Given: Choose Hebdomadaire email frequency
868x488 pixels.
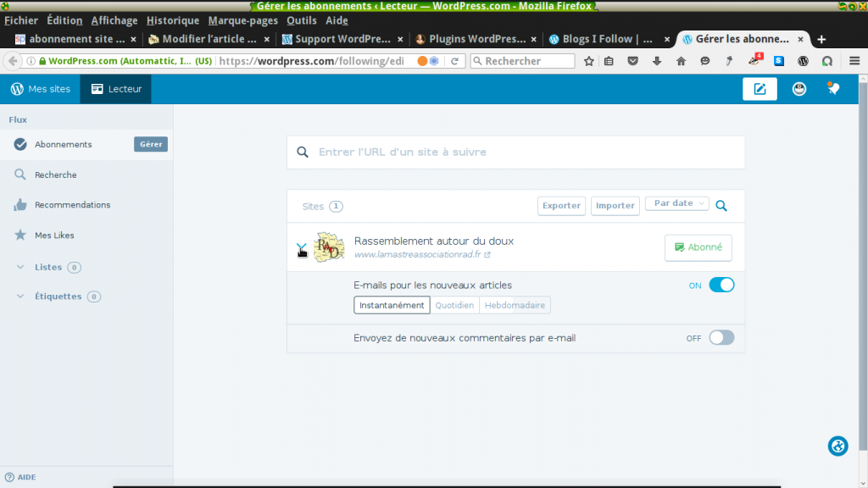Looking at the screenshot, I should point(515,305).
